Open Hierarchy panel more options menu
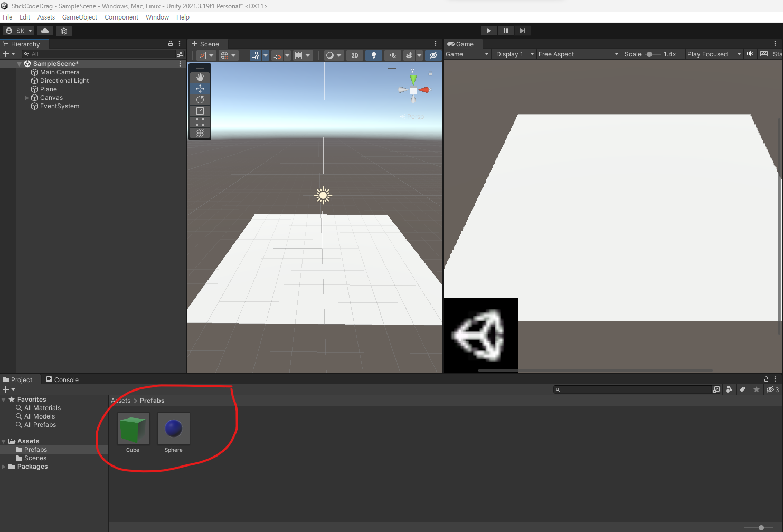 click(180, 44)
